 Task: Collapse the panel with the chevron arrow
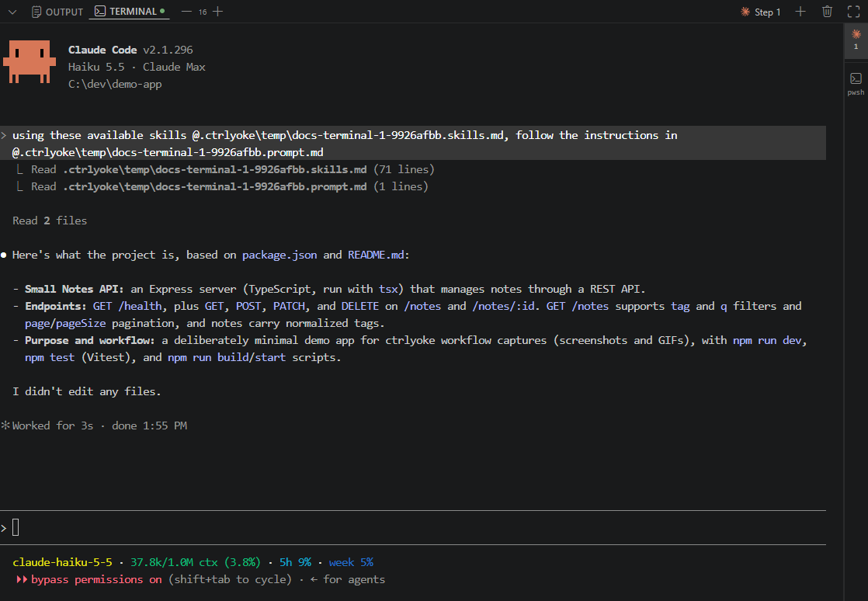click(12, 12)
